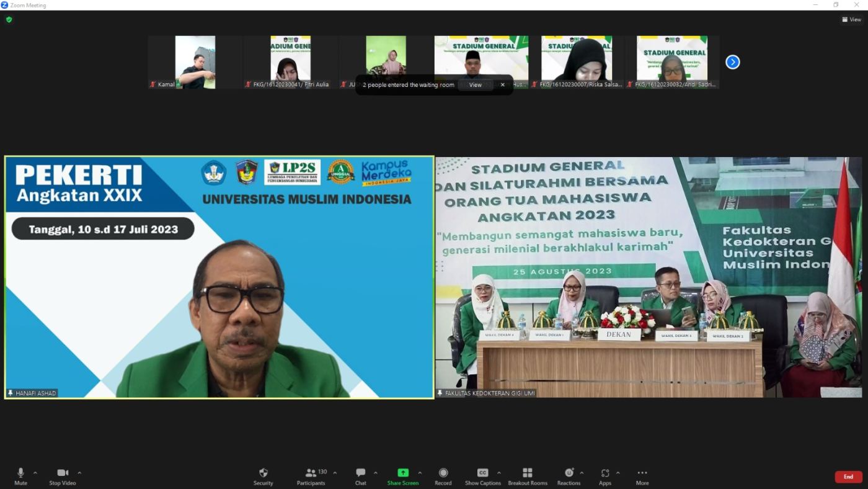Expand the Participants options arrow
Screen dimensions: 868x489
click(335, 473)
